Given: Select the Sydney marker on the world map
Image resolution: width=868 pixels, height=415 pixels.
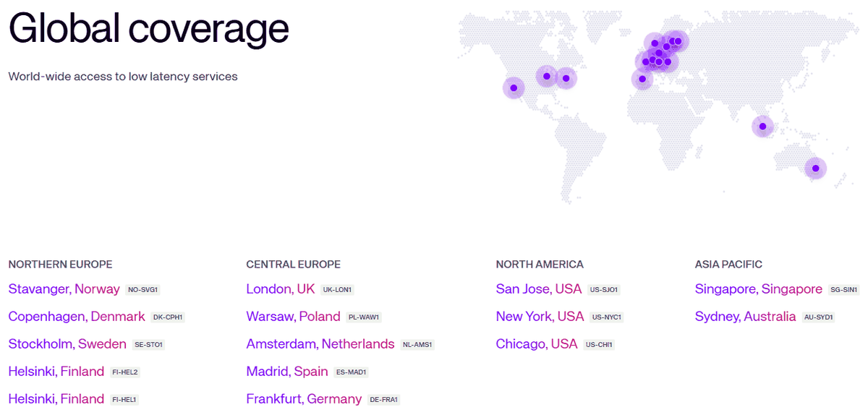Looking at the screenshot, I should point(815,168).
